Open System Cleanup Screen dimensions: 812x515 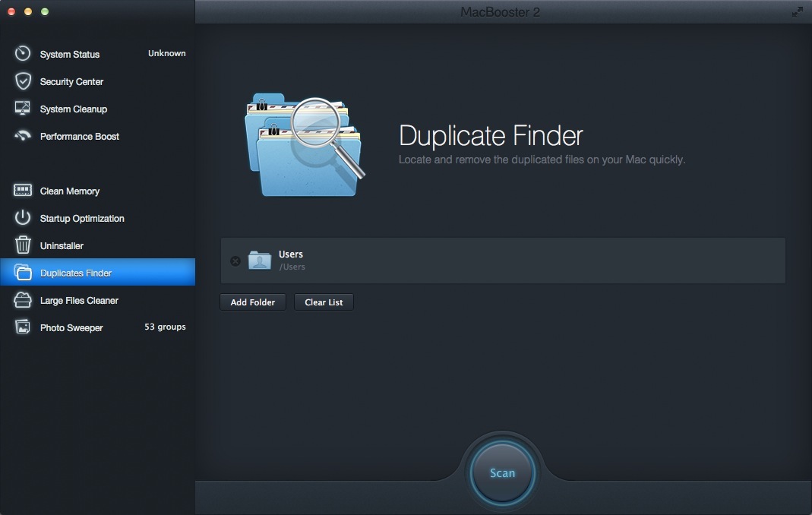[x=97, y=109]
